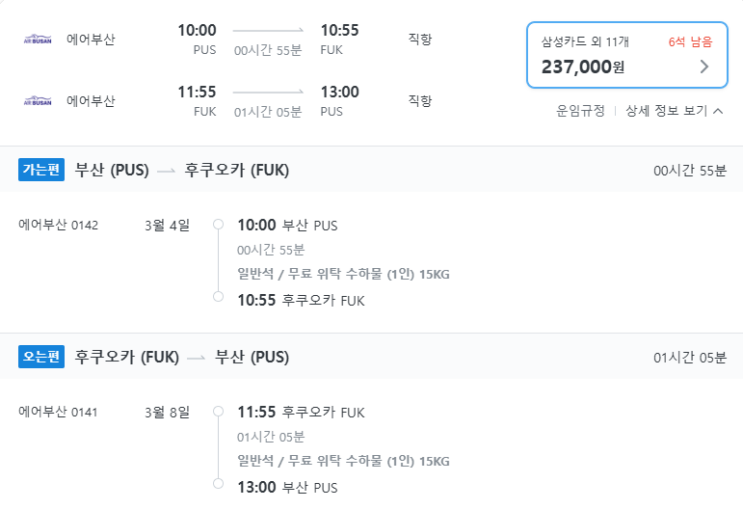Click the 11:55 Fukuoka departure timeline marker
The image size is (743, 509).
[x=218, y=411]
